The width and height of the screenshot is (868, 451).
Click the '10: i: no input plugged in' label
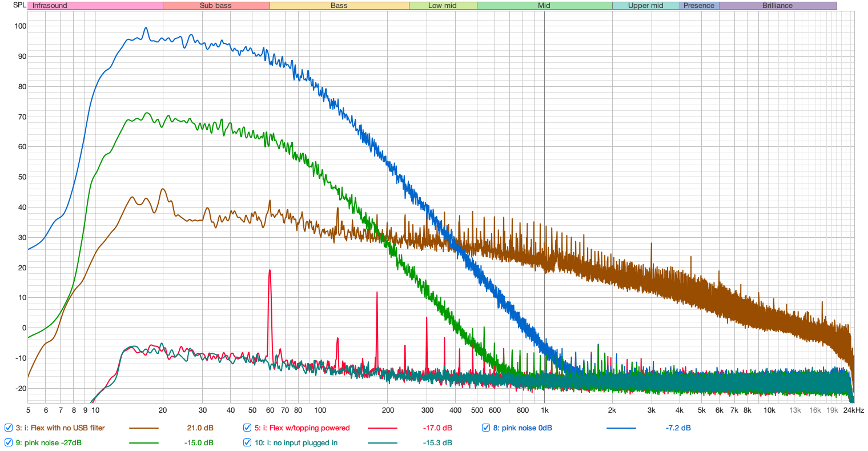[x=296, y=442]
